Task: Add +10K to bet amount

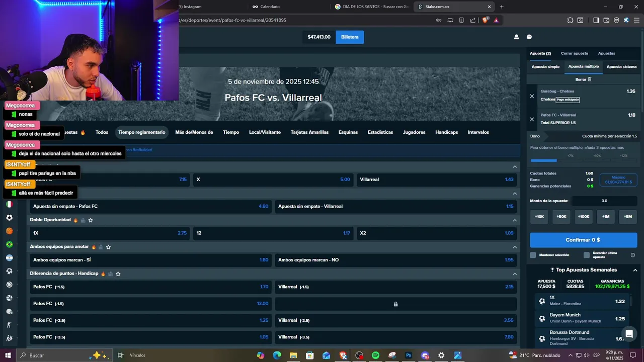Action: 539,217
